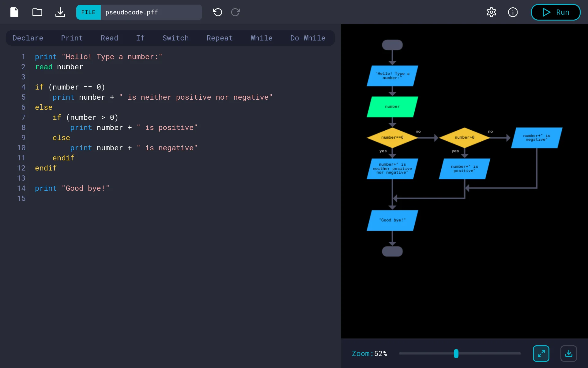Click the "if (number > 0)" code line
The image size is (588, 368).
[x=85, y=117]
